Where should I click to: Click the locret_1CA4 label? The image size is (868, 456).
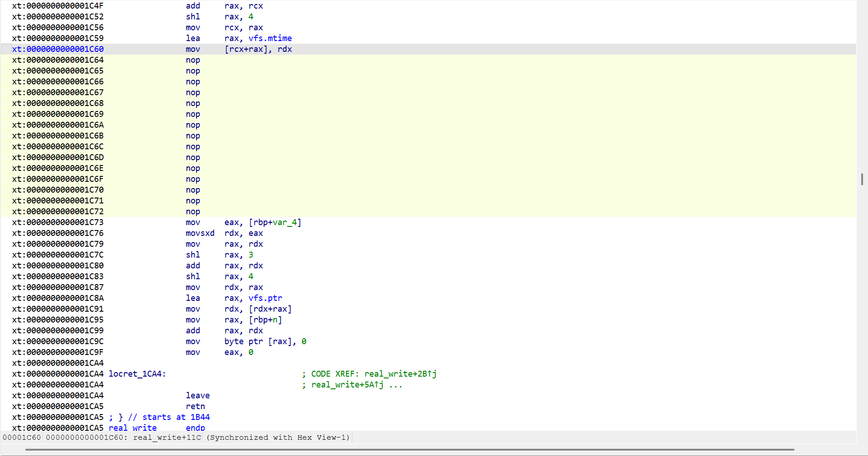click(137, 374)
